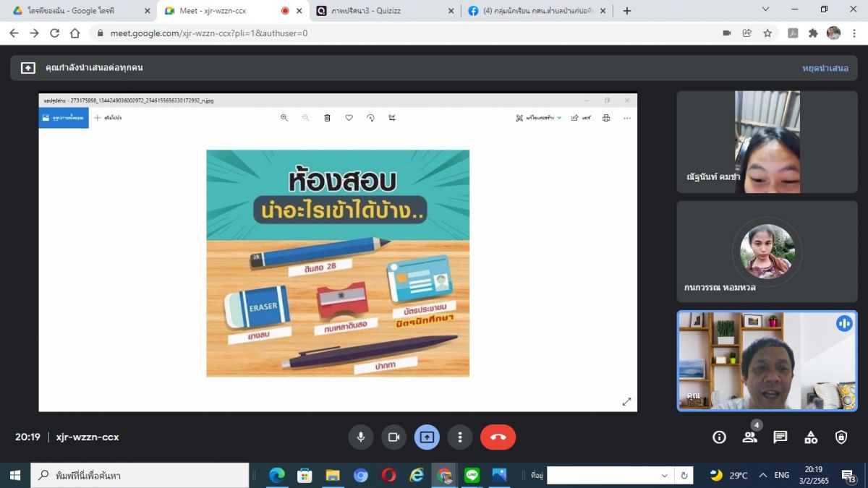Switch to the Quizizz tab
The width and height of the screenshot is (868, 488).
pyautogui.click(x=378, y=11)
